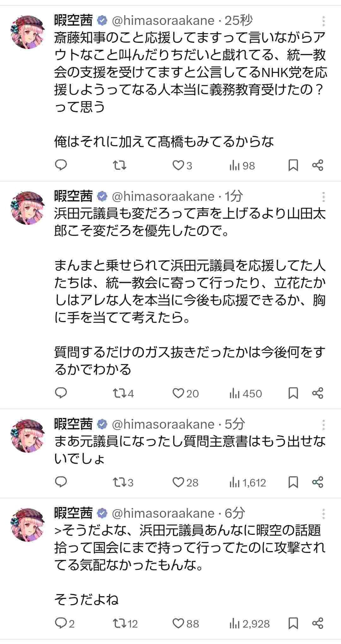
Task: Bookmark the post with 1,612 views
Action: [293, 482]
